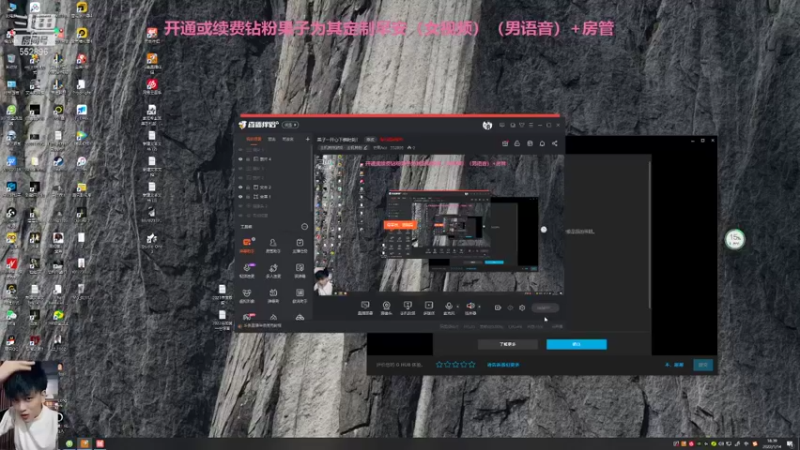Open the person-shaped tool in the toolbox top row
The image size is (800, 450).
(273, 244)
